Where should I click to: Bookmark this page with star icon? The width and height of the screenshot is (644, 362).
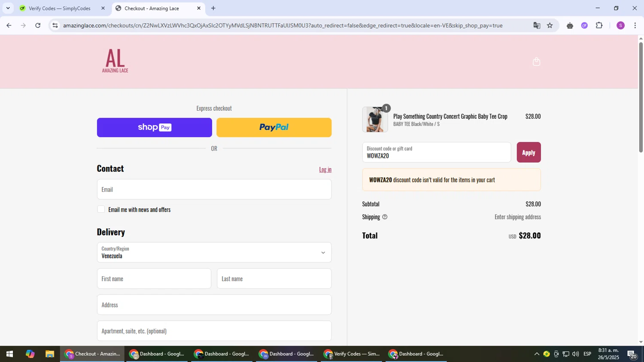point(550,25)
